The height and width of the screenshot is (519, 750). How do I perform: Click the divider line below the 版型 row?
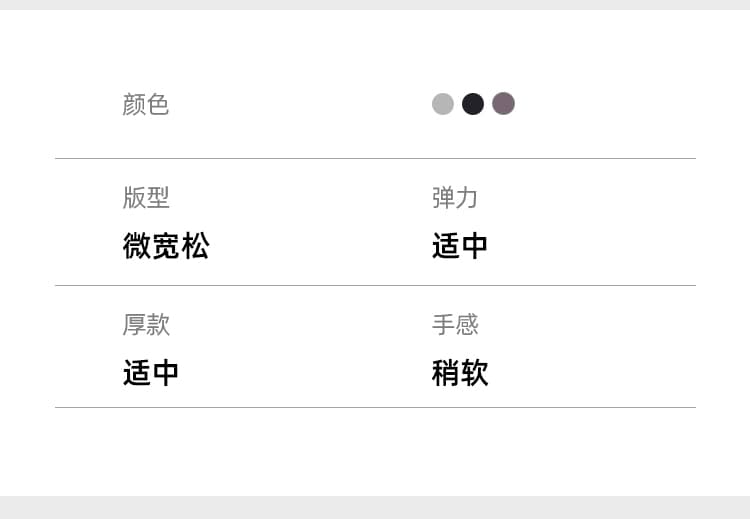tap(375, 286)
